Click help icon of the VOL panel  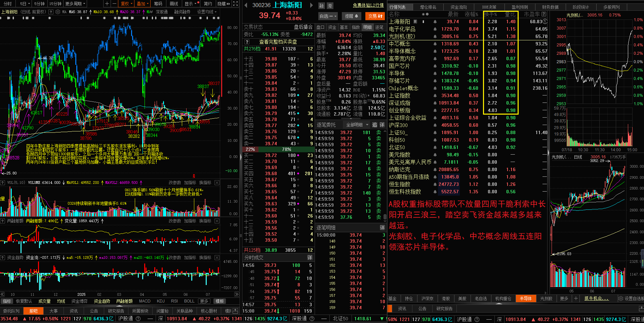[3, 183]
